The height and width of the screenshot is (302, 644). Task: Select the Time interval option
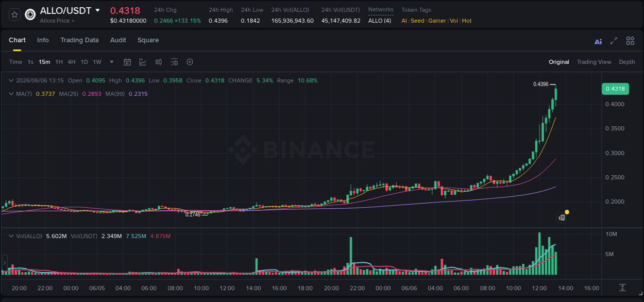[15, 62]
